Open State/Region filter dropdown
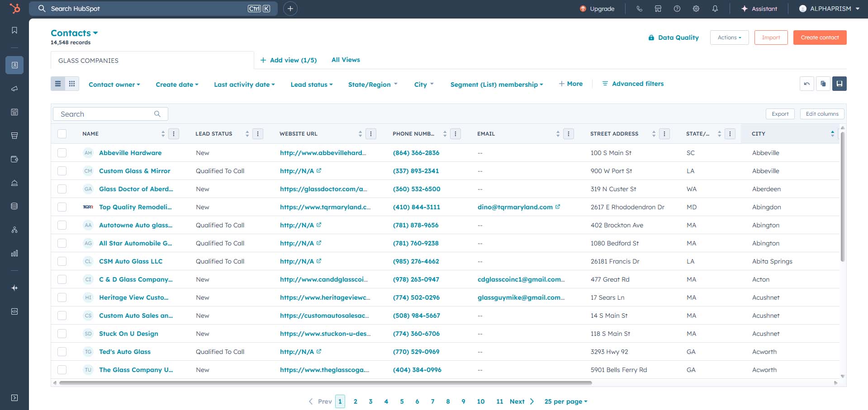868x410 pixels. coord(373,85)
